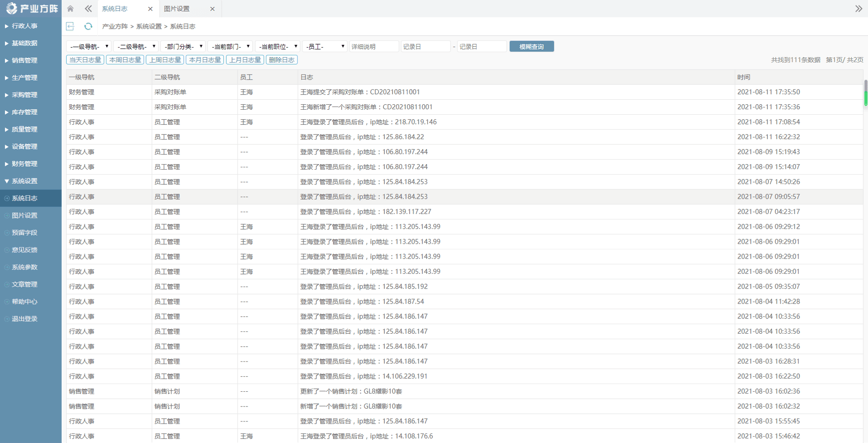This screenshot has width=868, height=443.
Task: Click the refresh icon beside breadcrumb
Action: [x=88, y=27]
